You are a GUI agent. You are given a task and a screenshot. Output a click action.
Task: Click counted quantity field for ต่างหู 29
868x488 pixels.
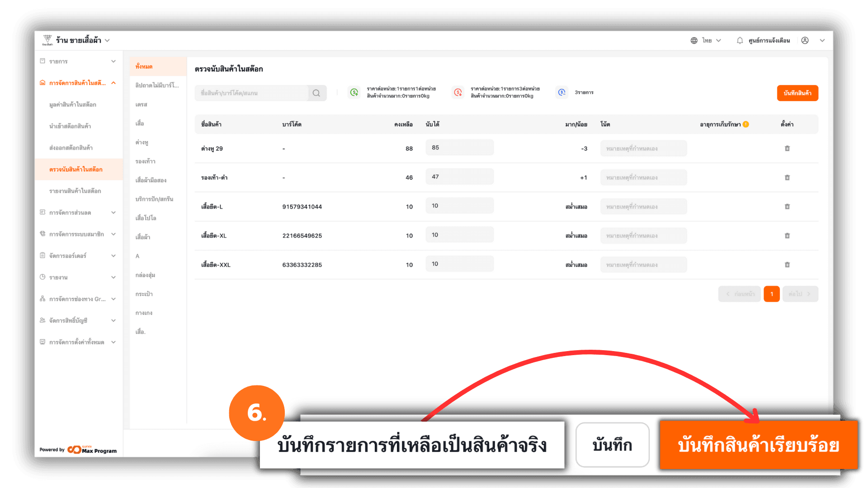[x=459, y=148]
